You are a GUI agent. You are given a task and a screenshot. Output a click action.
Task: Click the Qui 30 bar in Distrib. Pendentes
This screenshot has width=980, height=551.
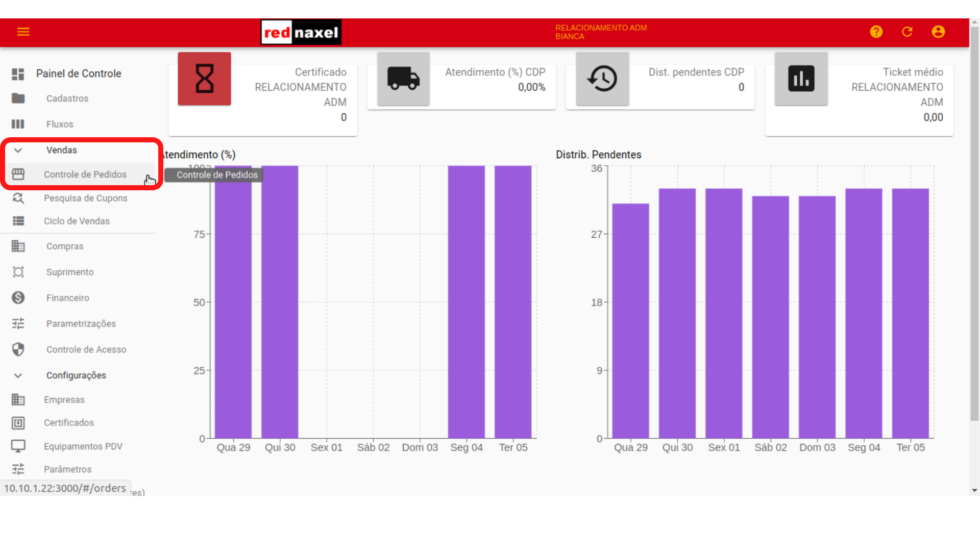(x=677, y=313)
